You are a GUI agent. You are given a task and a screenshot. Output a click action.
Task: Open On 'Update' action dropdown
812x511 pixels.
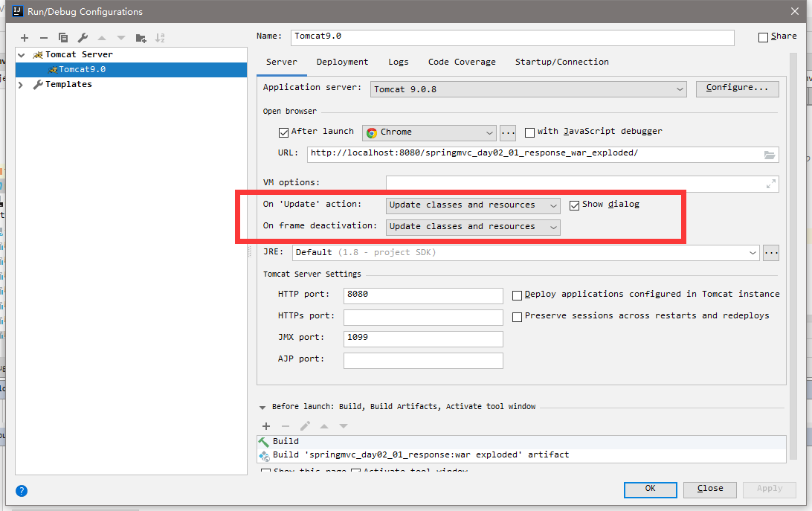coord(473,205)
